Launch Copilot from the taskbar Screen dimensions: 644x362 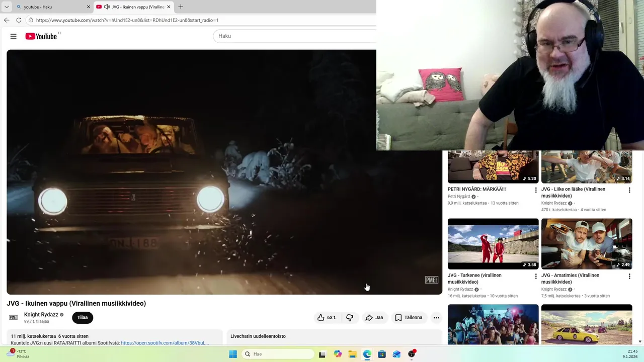(x=338, y=354)
